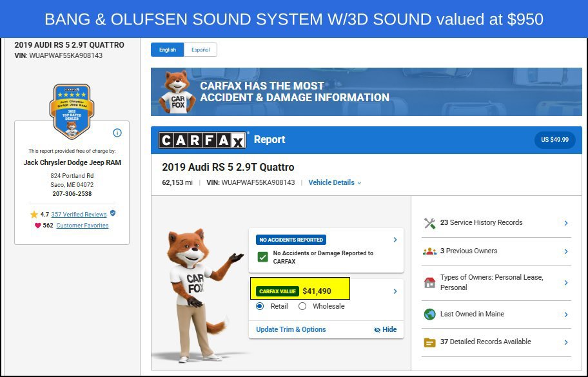The image size is (588, 377).
Task: Click the pink heart favorites icon
Action: tap(37, 225)
